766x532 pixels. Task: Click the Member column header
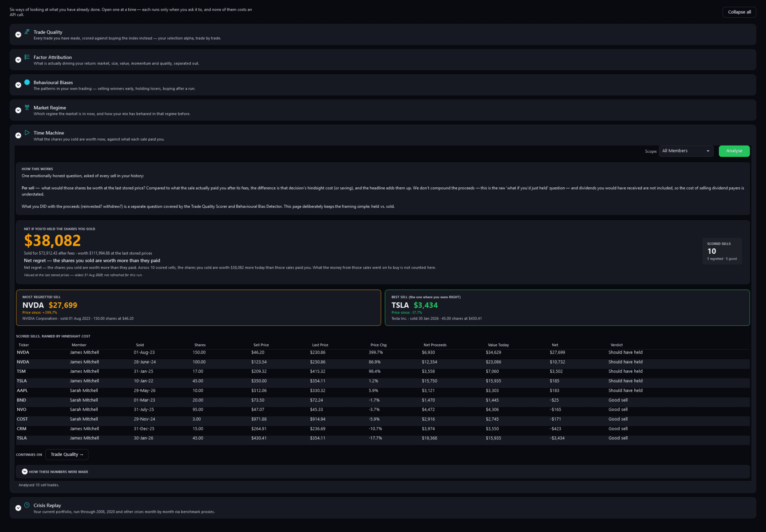point(79,345)
